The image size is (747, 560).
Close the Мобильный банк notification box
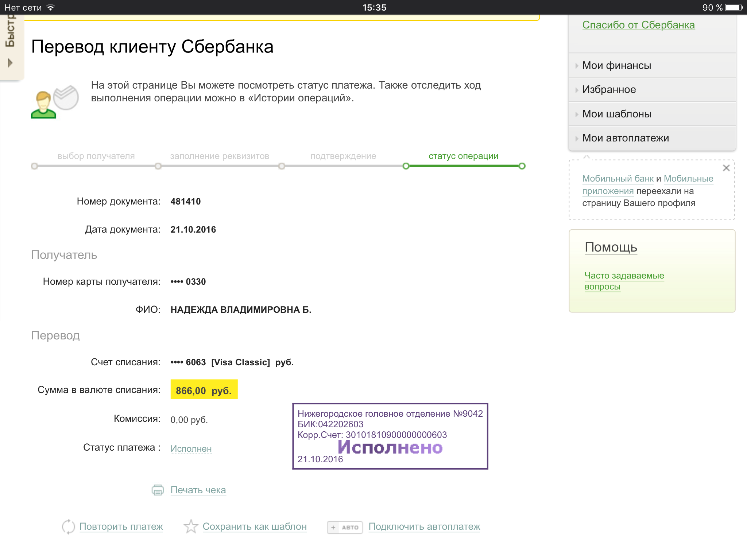[x=726, y=168]
